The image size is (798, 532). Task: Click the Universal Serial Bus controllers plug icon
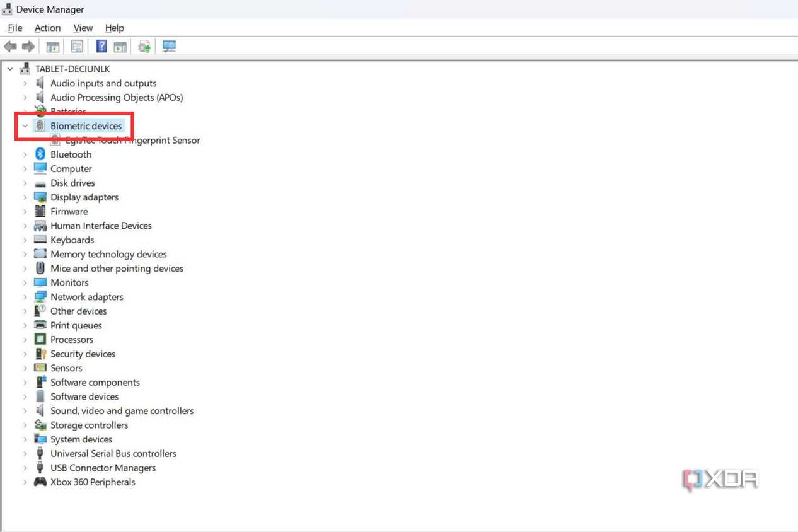[40, 453]
